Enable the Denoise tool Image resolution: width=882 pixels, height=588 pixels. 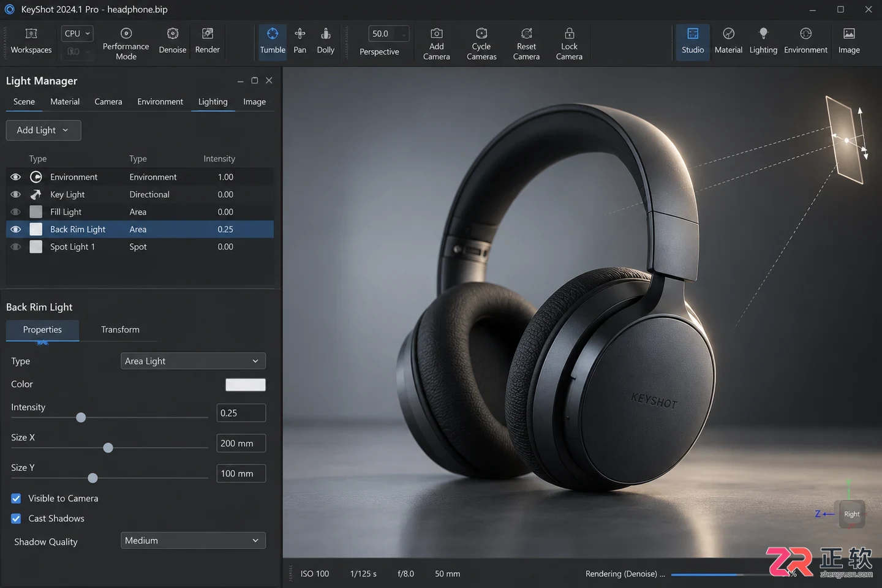tap(173, 34)
